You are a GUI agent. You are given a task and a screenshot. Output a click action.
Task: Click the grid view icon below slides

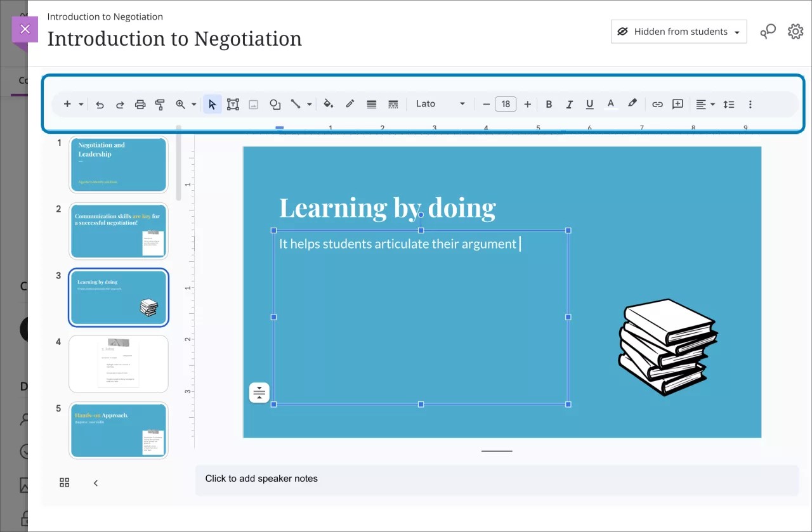pyautogui.click(x=64, y=482)
